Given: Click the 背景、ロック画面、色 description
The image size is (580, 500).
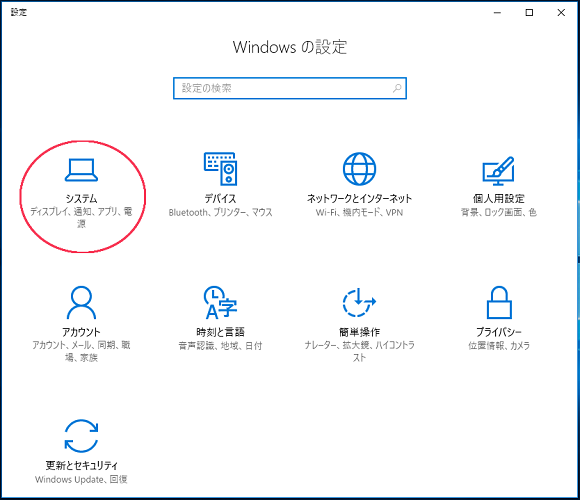Looking at the screenshot, I should 499,212.
